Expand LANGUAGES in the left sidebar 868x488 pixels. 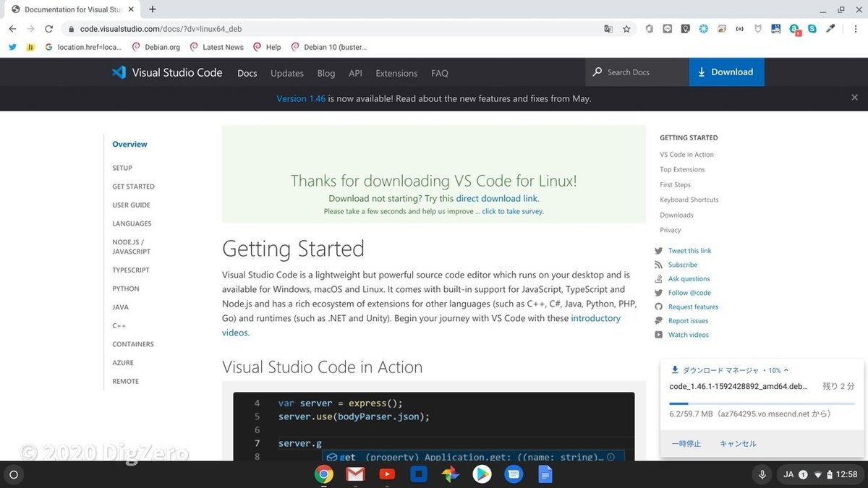(132, 224)
